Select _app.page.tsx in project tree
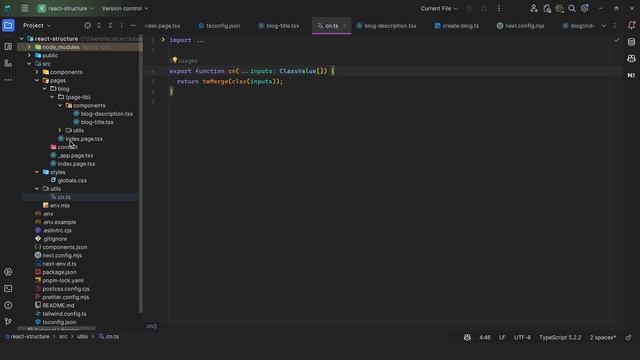This screenshot has width=640, height=360. [76, 156]
